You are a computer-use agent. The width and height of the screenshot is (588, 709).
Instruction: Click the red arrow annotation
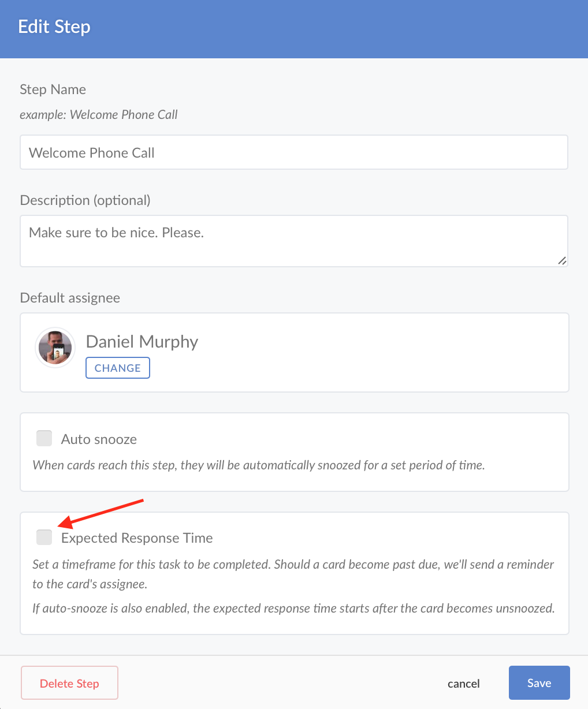[x=103, y=513]
